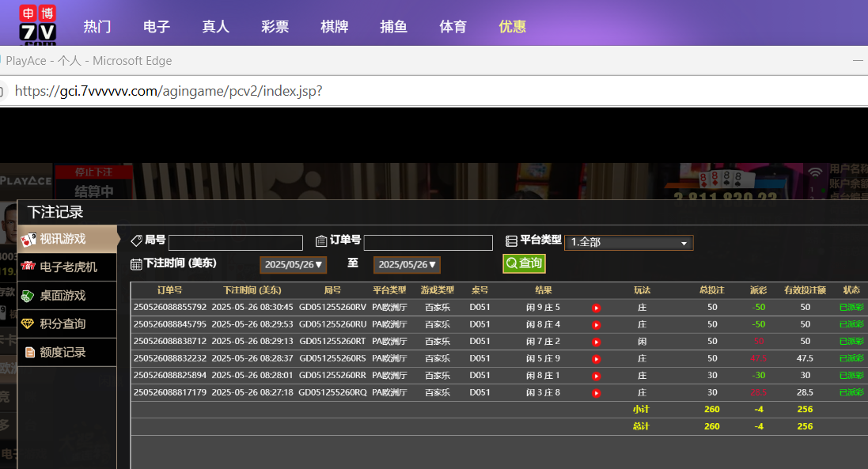868x469 pixels.
Task: Play video replay for round GD051255260RU
Action: point(596,325)
